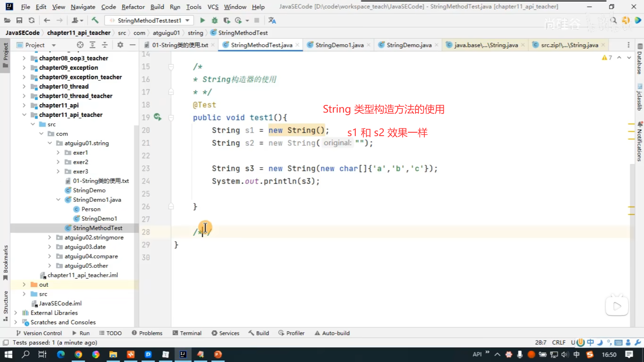Click the Debug bug icon
Viewport: 644px width, 362px height.
(215, 20)
